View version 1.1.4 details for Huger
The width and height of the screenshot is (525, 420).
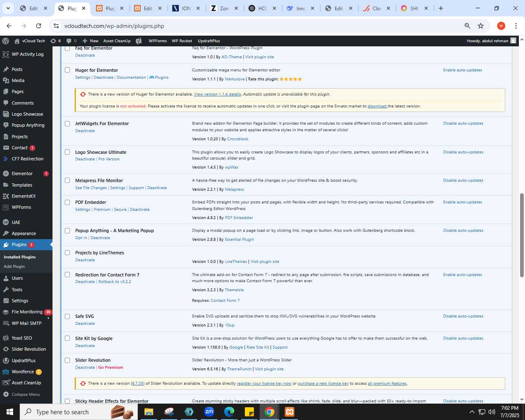pos(217,94)
